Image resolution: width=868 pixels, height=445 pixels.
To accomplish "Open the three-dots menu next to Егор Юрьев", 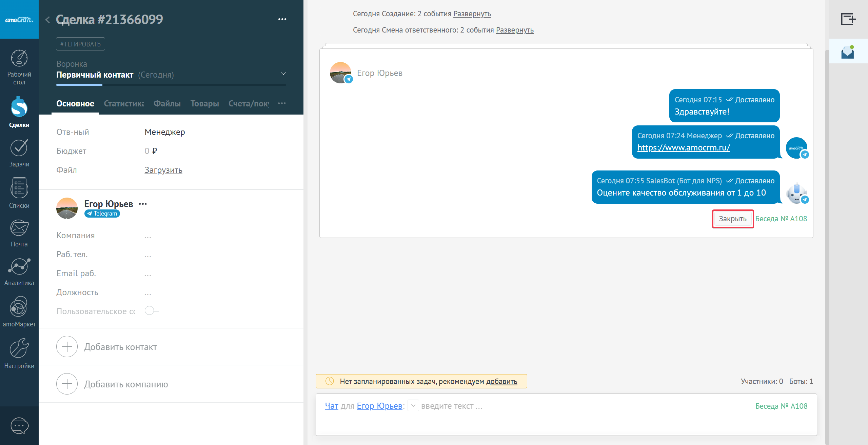I will click(x=143, y=204).
